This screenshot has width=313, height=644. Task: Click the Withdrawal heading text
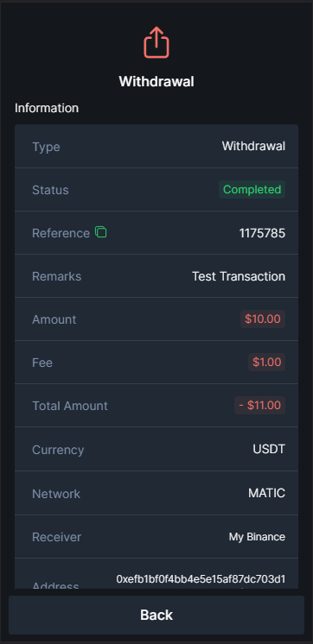click(x=156, y=81)
